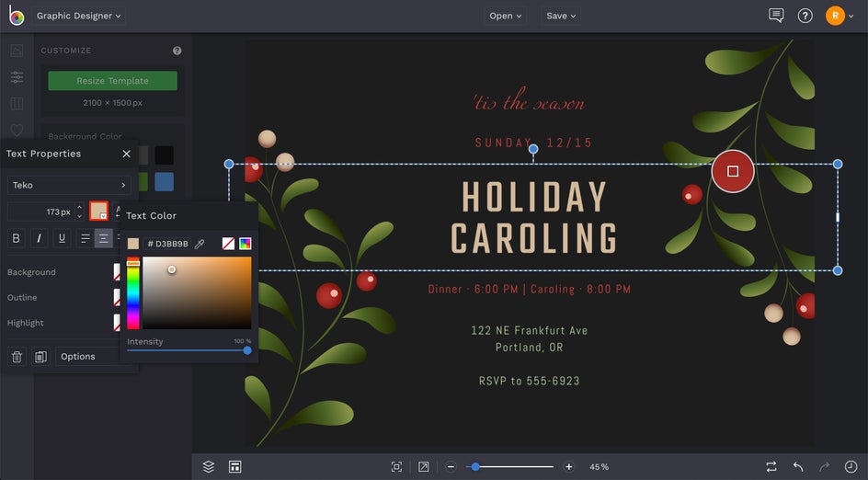Click the rainbow hue slider

[x=132, y=292]
